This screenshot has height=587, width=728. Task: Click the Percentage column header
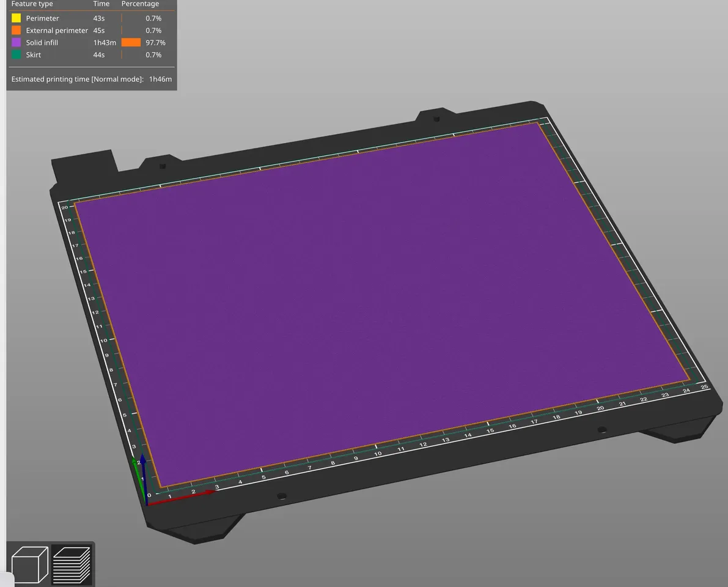(140, 4)
